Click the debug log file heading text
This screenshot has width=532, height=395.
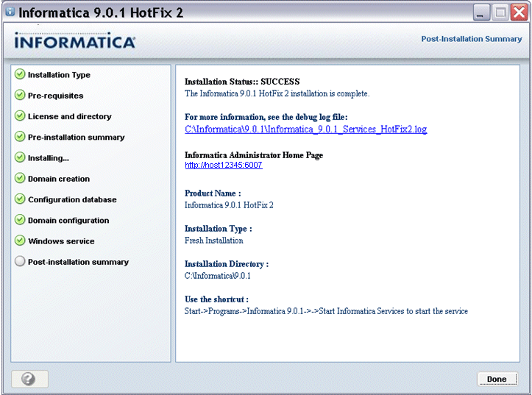point(266,117)
